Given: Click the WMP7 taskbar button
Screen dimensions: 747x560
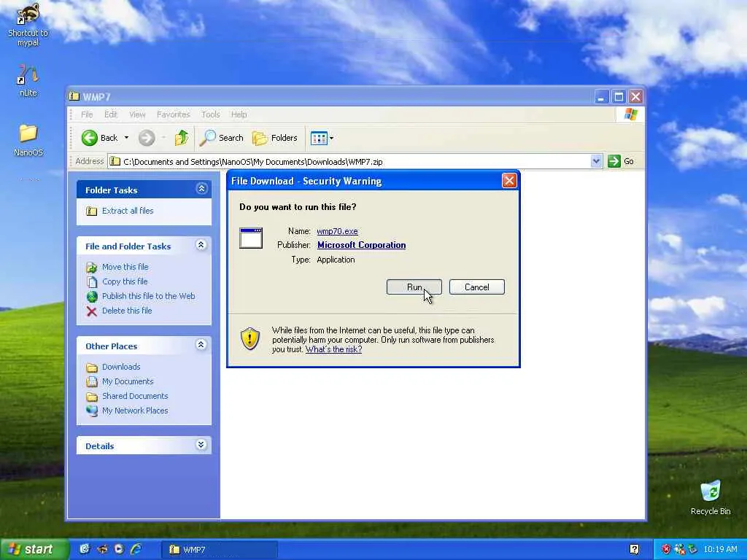Looking at the screenshot, I should (220, 550).
